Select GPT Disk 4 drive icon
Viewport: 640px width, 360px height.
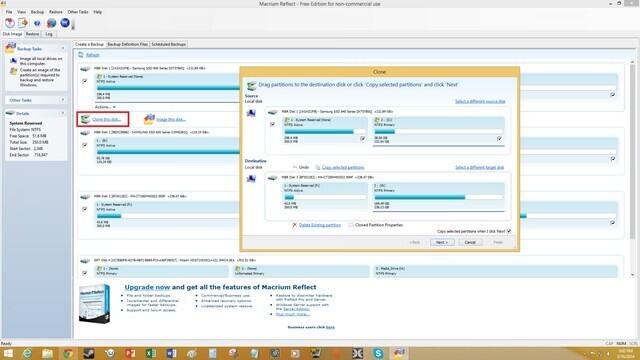coord(85,260)
